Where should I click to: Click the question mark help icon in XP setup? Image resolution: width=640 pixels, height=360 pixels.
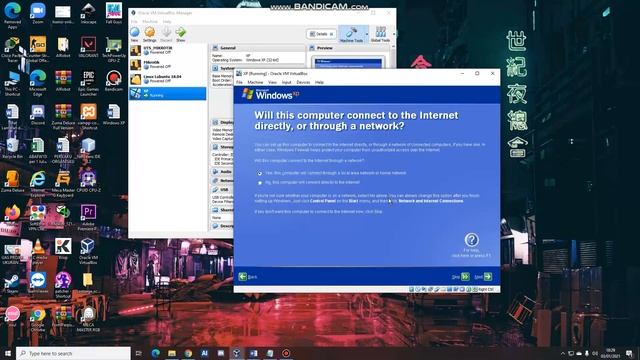471,240
